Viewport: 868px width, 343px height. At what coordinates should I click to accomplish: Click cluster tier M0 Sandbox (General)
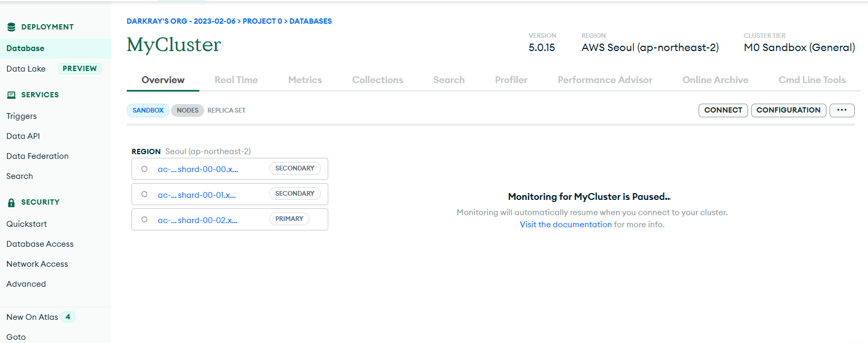point(799,48)
